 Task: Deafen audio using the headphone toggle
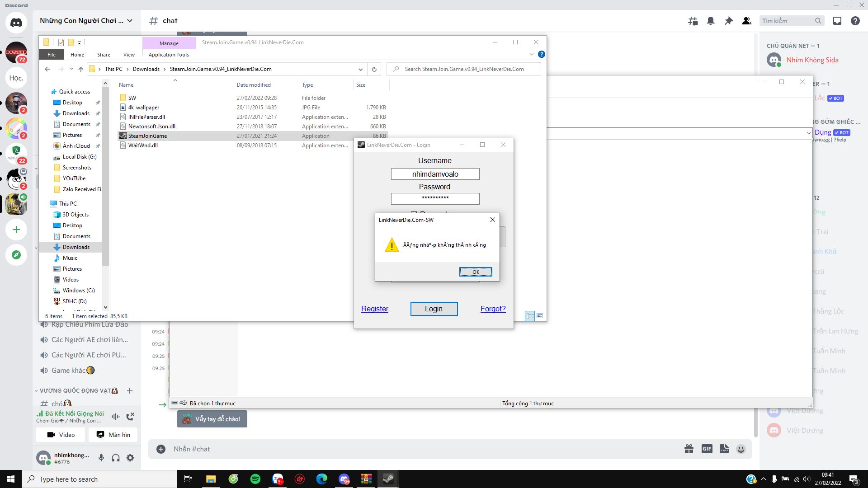115,458
